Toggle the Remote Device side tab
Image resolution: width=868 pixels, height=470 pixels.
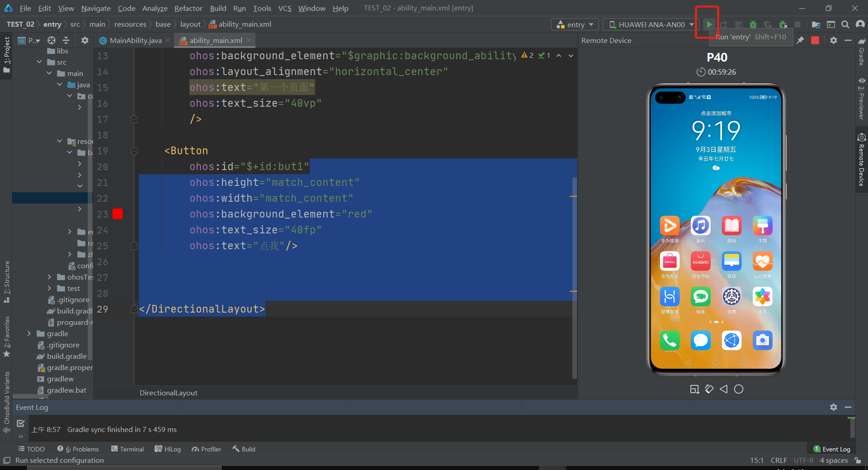[862, 160]
